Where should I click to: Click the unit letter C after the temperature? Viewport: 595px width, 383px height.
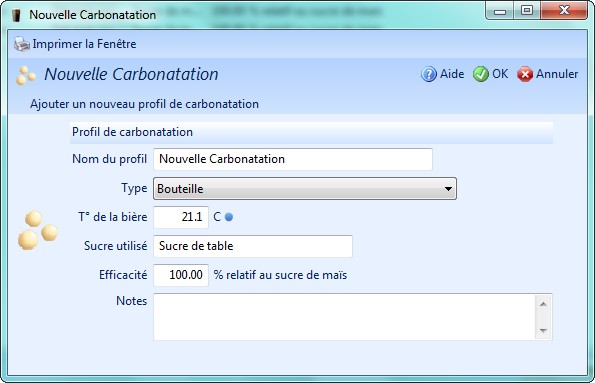point(217,217)
